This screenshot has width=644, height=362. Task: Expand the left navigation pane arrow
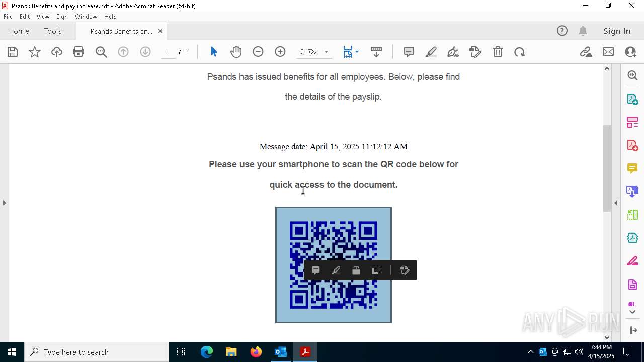tap(5, 203)
